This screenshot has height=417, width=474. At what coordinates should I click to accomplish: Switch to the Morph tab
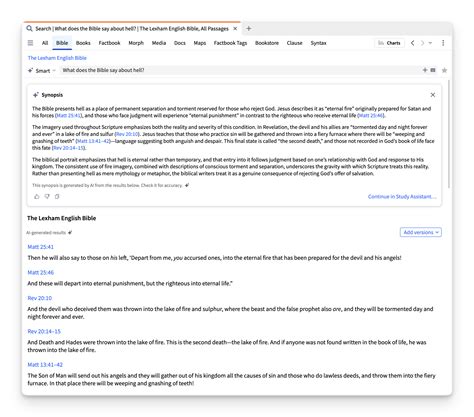point(136,43)
